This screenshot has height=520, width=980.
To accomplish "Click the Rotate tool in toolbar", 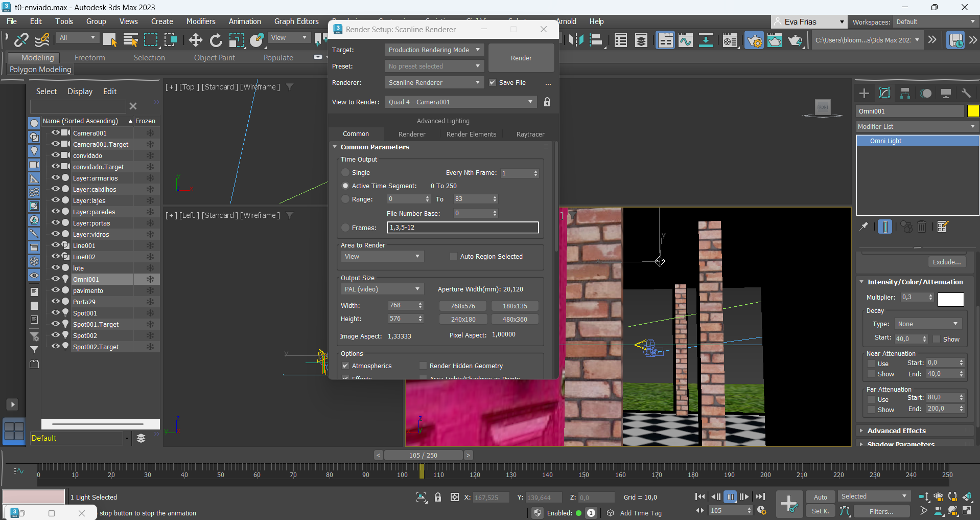I will [x=216, y=40].
